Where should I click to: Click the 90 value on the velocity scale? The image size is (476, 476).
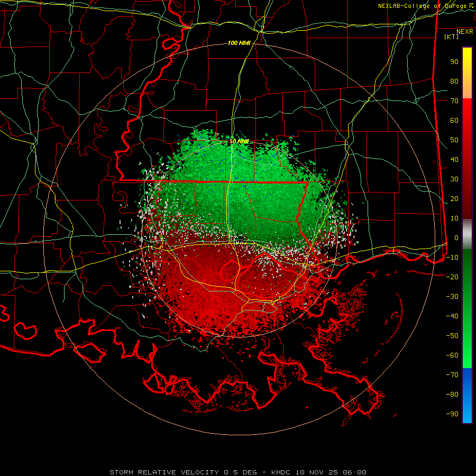pos(454,62)
